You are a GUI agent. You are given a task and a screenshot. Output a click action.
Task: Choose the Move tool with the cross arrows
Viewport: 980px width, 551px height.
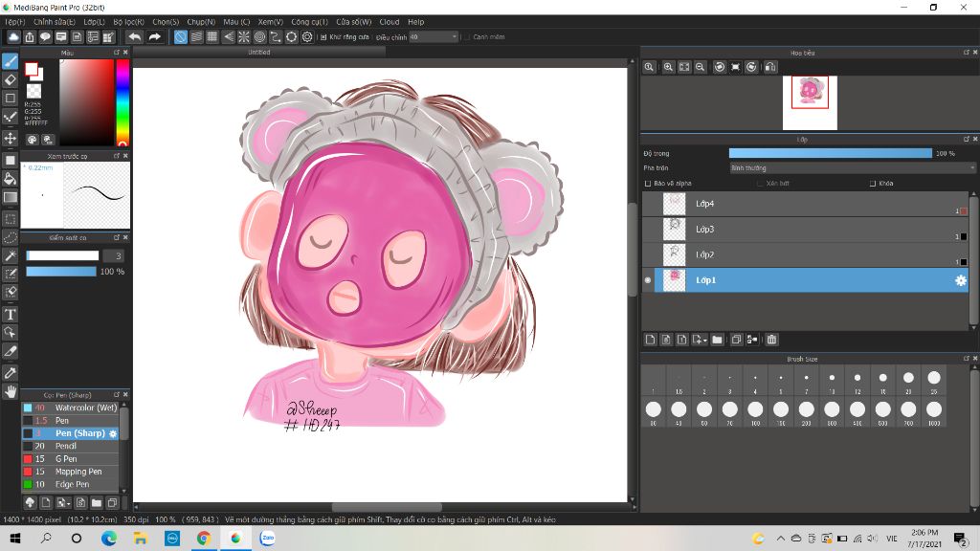click(x=10, y=138)
